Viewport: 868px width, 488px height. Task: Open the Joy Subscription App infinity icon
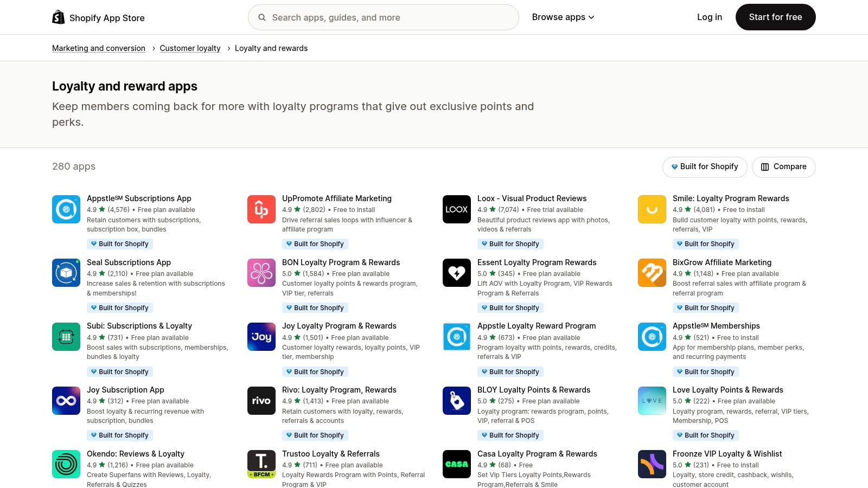66,401
